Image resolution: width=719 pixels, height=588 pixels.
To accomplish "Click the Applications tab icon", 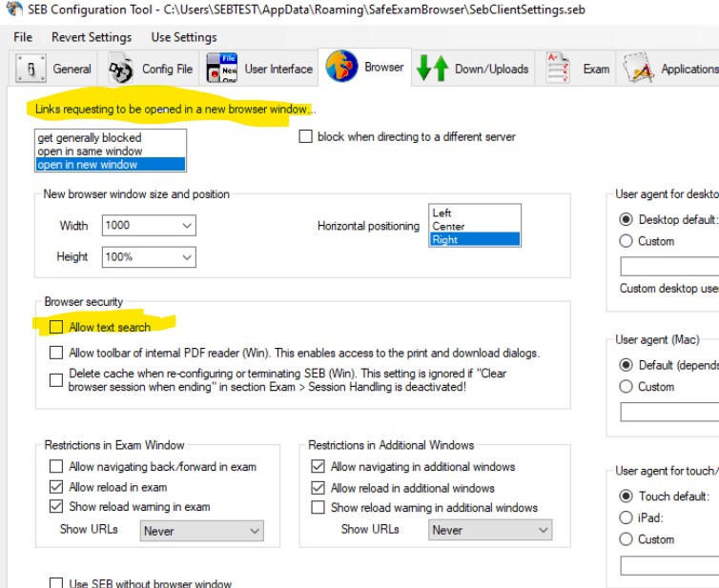I will tap(638, 69).
